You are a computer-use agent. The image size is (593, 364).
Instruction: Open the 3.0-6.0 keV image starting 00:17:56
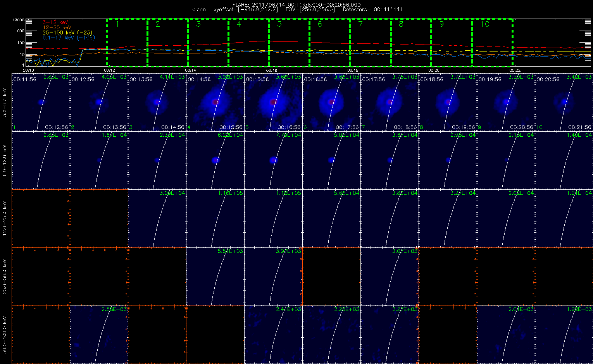coord(390,102)
